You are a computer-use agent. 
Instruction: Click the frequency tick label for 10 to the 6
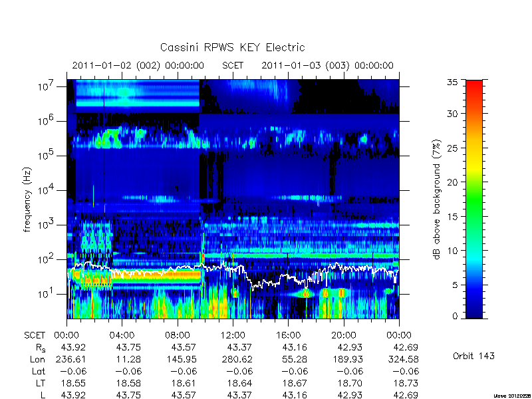click(47, 120)
